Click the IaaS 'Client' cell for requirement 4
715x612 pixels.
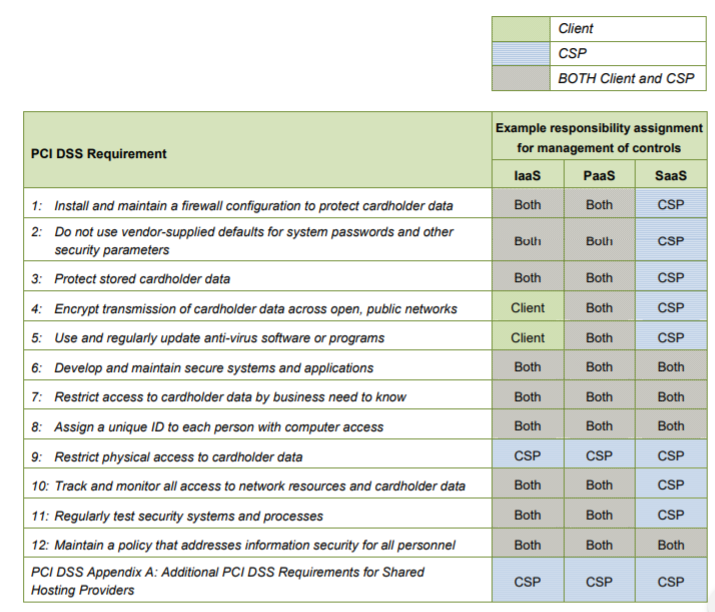point(528,308)
